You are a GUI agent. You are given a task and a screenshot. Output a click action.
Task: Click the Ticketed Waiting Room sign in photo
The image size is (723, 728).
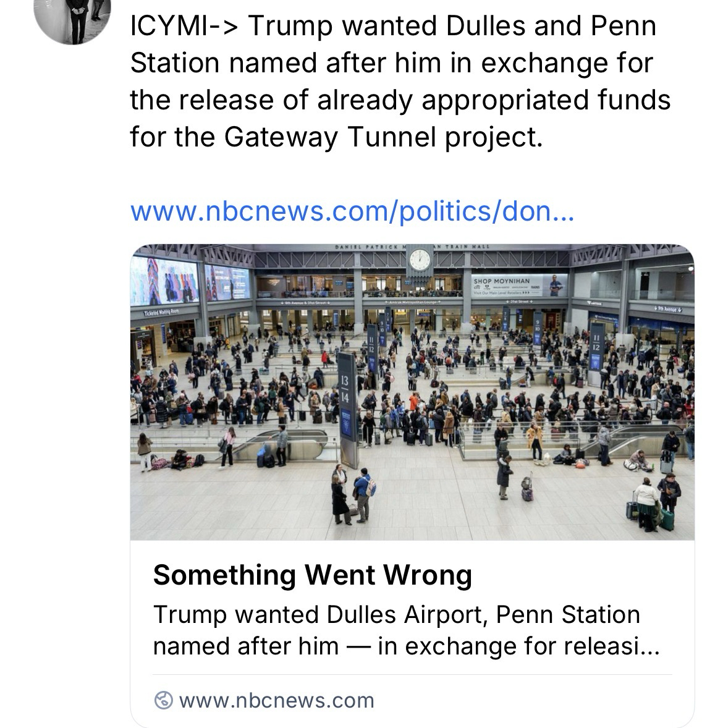click(162, 312)
